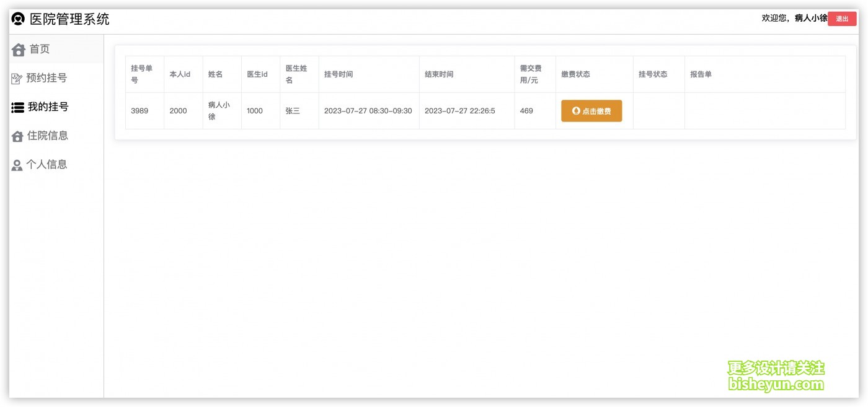Click doctor name 张三 cell
The image size is (868, 407).
[x=293, y=111]
